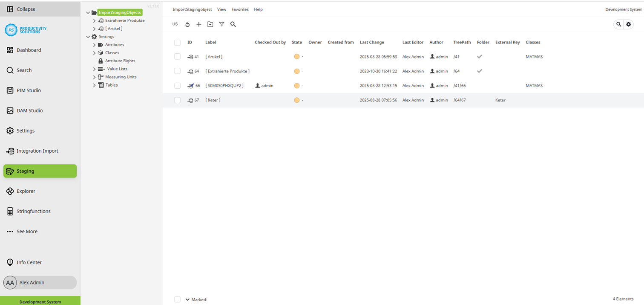The width and height of the screenshot is (644, 305).
Task: Expand the Marked section at the bottom
Action: pos(187,299)
